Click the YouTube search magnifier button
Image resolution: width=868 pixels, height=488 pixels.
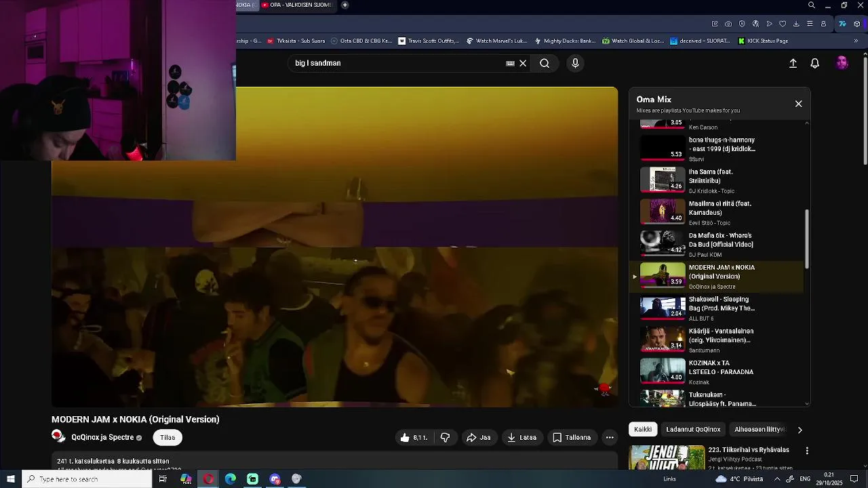545,63
